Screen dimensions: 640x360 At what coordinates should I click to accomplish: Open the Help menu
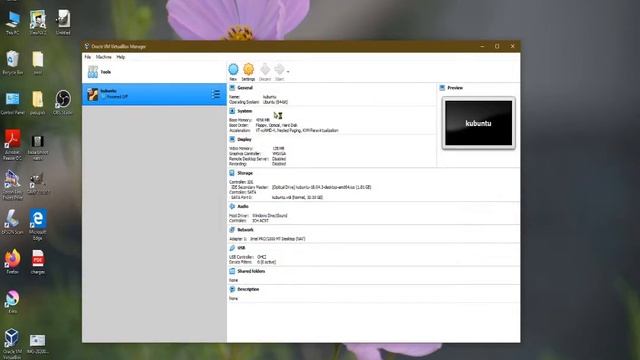(121, 57)
